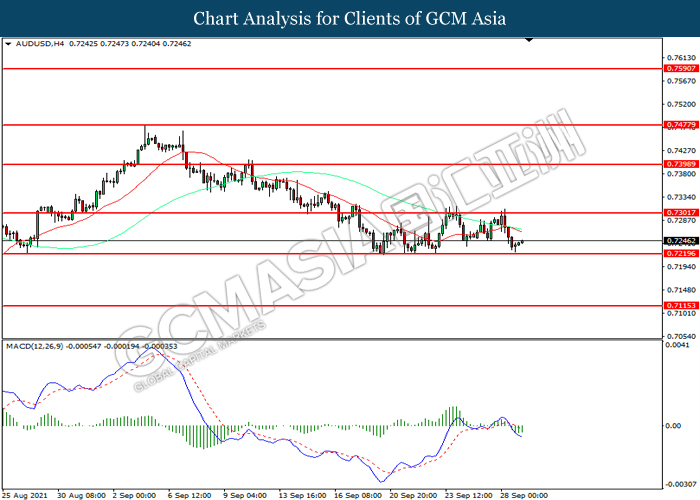Click the 0.71480 price axis value
This screenshot has height=500, width=700.
click(682, 290)
